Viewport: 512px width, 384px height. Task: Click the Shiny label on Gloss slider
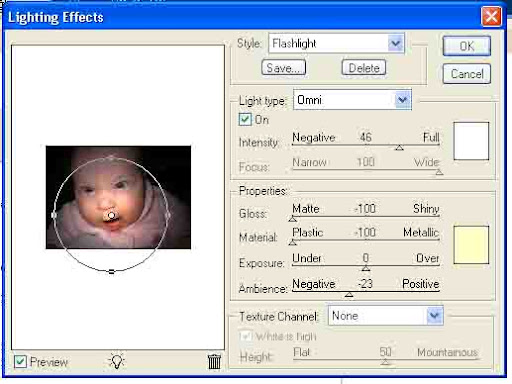[x=426, y=209]
